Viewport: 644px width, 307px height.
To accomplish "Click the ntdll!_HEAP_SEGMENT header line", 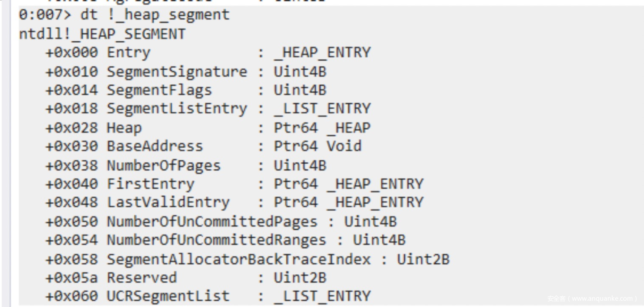I will coord(102,34).
